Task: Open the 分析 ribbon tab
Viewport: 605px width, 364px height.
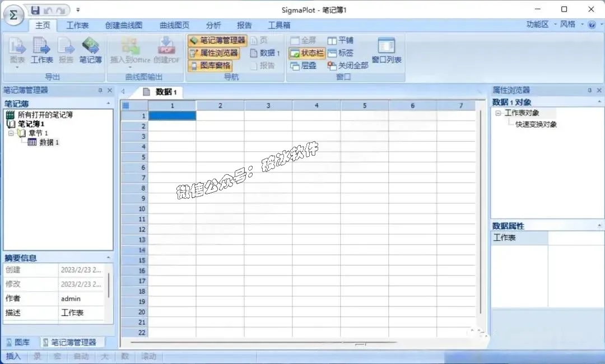Action: coord(213,25)
